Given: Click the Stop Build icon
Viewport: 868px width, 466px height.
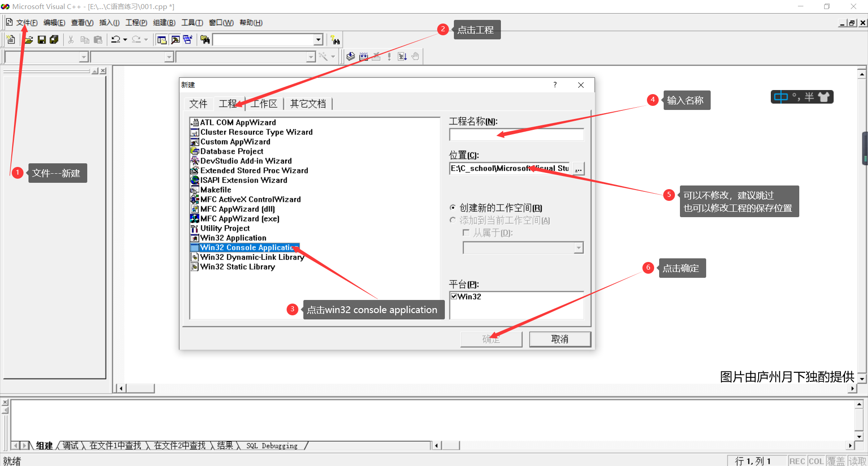Looking at the screenshot, I should click(376, 57).
